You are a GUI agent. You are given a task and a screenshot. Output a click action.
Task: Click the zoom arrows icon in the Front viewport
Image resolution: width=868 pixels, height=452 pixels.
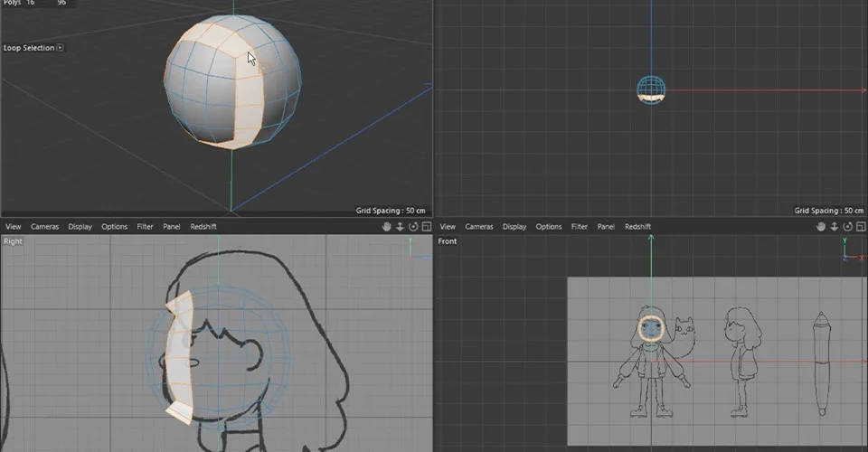[835, 227]
